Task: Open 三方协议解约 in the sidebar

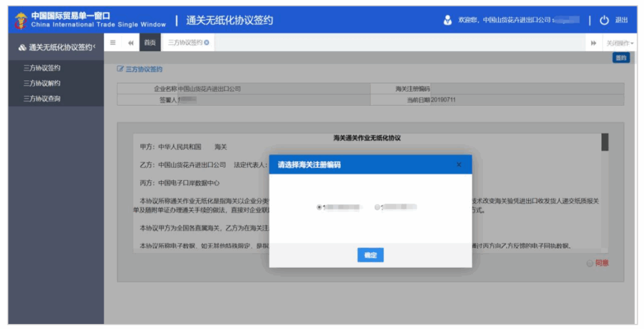Action: click(42, 83)
